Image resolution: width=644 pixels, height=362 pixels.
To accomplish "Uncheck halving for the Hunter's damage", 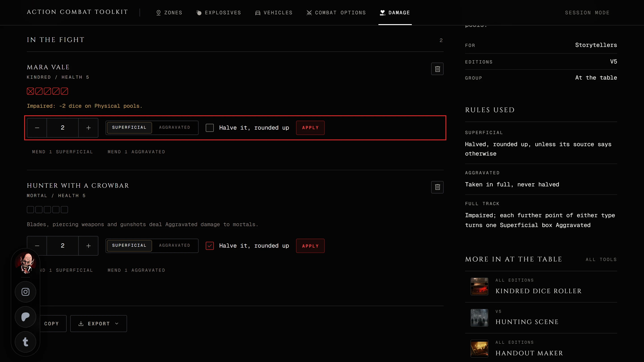I will [210, 246].
